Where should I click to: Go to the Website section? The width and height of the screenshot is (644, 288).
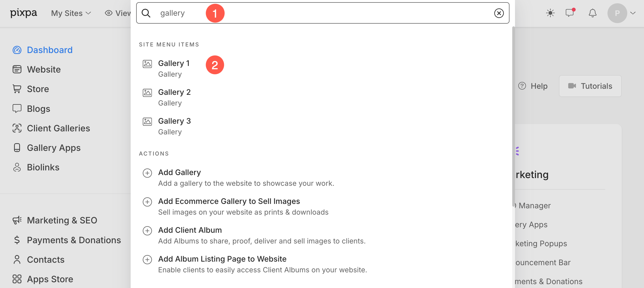[x=44, y=70]
